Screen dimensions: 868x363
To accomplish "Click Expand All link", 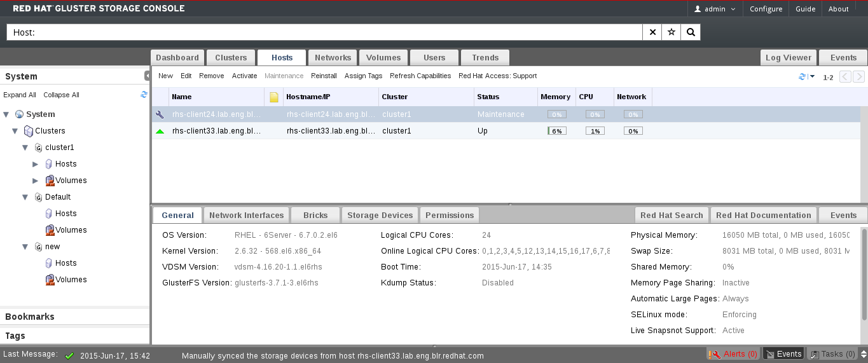I will click(x=20, y=95).
